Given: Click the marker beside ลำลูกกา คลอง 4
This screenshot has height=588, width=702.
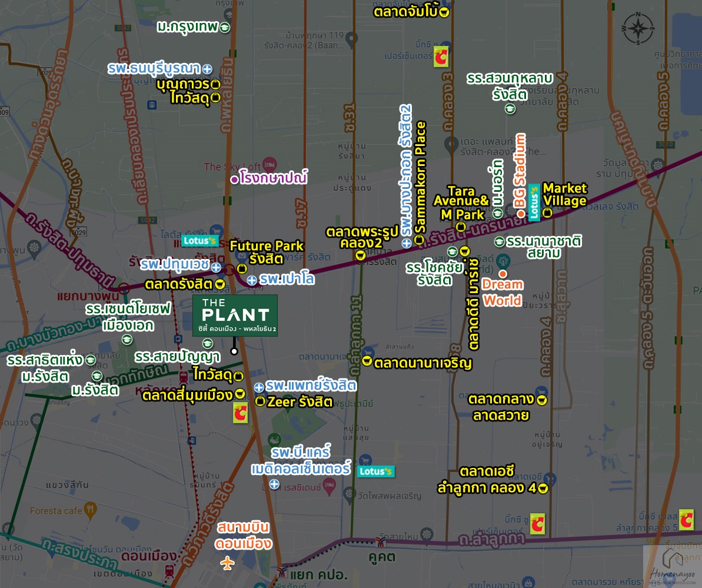Looking at the screenshot, I should pyautogui.click(x=543, y=488).
